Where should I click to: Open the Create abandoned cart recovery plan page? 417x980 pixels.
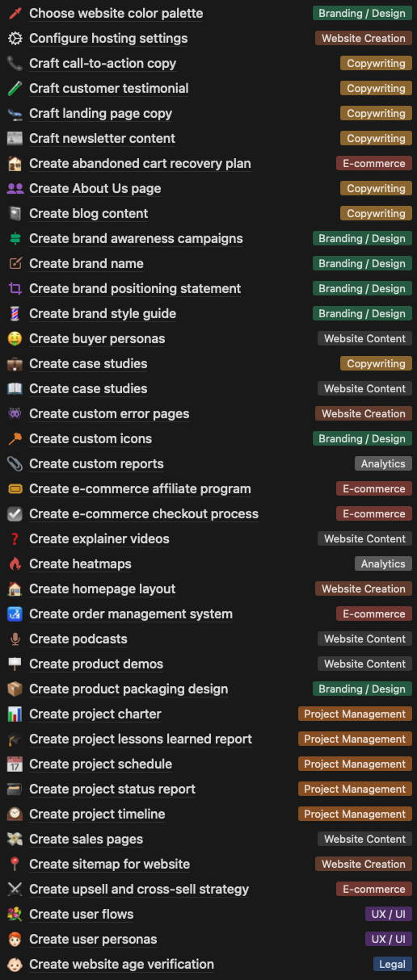140,163
